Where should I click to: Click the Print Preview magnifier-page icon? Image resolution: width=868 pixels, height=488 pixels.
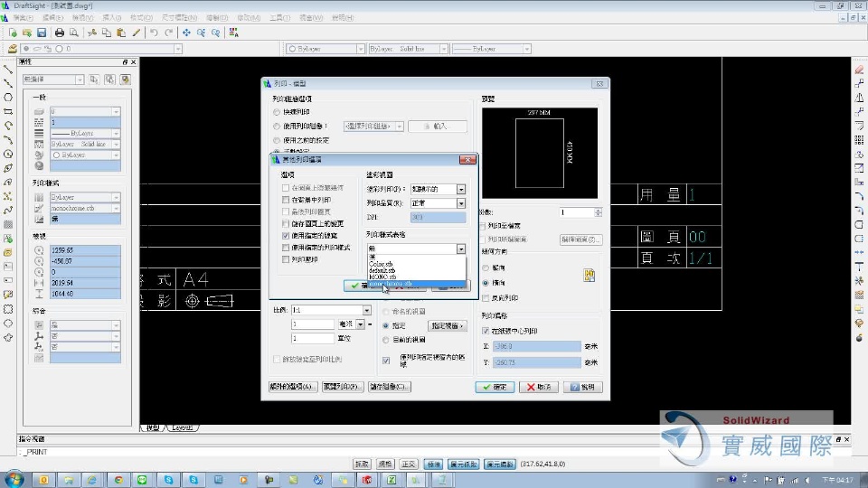point(73,33)
